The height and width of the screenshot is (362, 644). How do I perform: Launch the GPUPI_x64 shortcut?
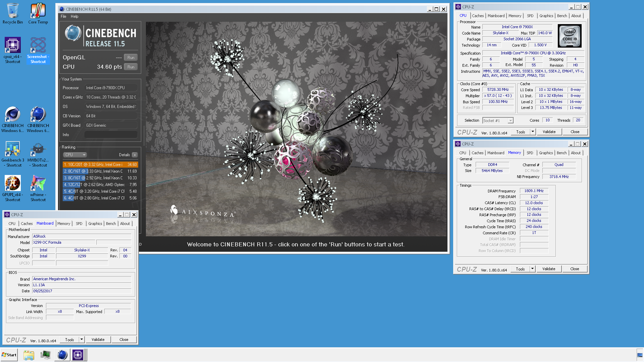12,188
